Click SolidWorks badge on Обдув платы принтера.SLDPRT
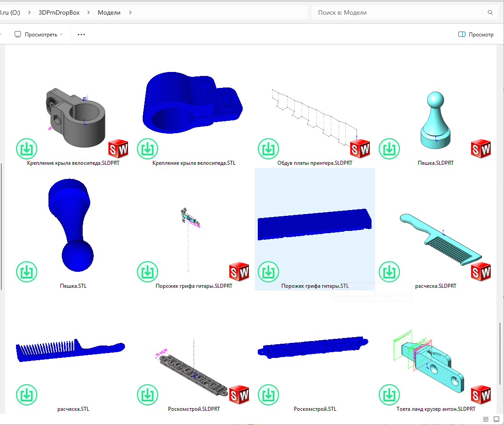 pos(360,148)
